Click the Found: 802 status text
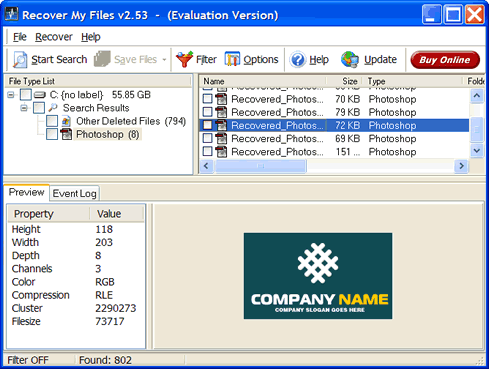489x369 pixels. [x=105, y=360]
